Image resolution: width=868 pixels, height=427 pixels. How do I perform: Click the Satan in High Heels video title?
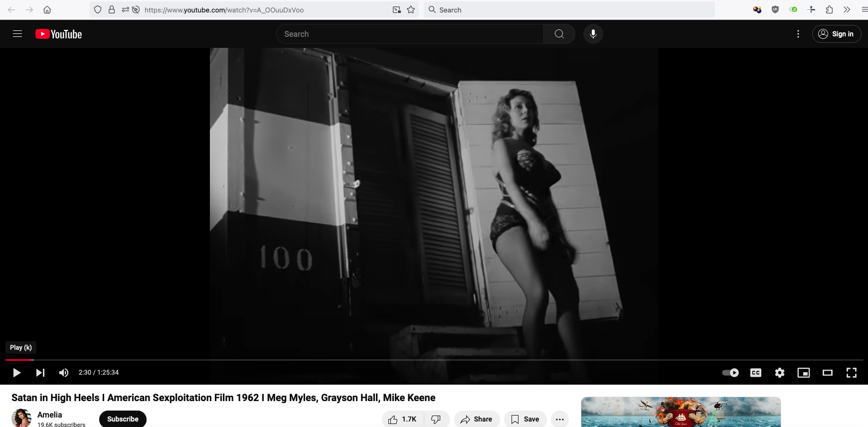tap(223, 398)
